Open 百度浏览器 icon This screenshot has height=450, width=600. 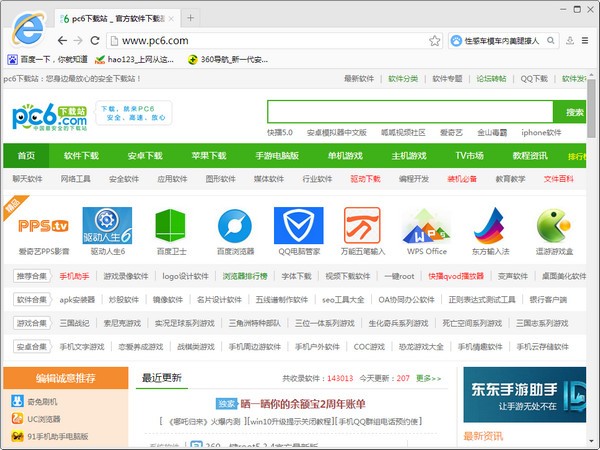point(235,226)
